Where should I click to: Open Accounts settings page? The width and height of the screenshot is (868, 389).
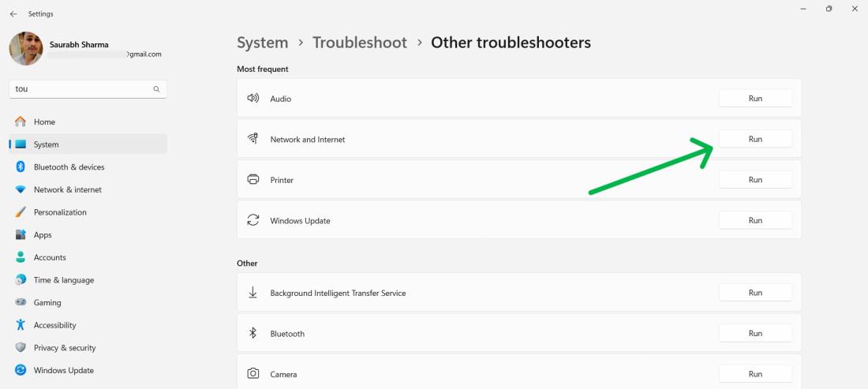(88, 257)
